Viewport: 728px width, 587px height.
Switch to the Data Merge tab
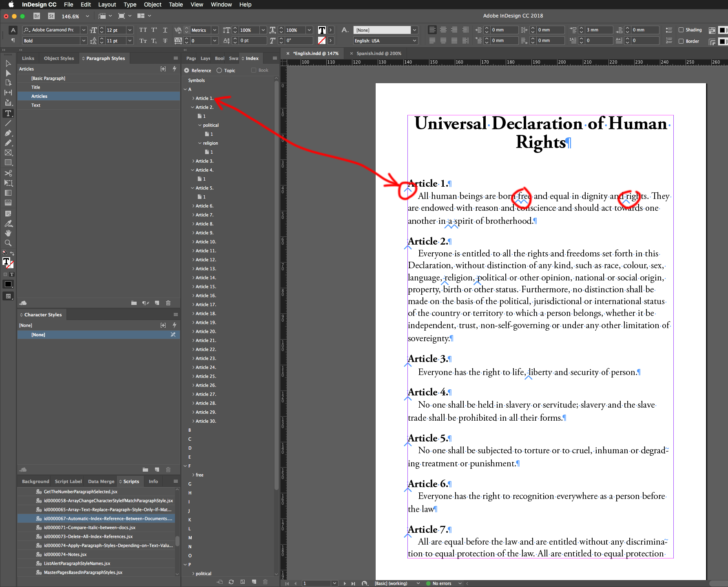[101, 481]
